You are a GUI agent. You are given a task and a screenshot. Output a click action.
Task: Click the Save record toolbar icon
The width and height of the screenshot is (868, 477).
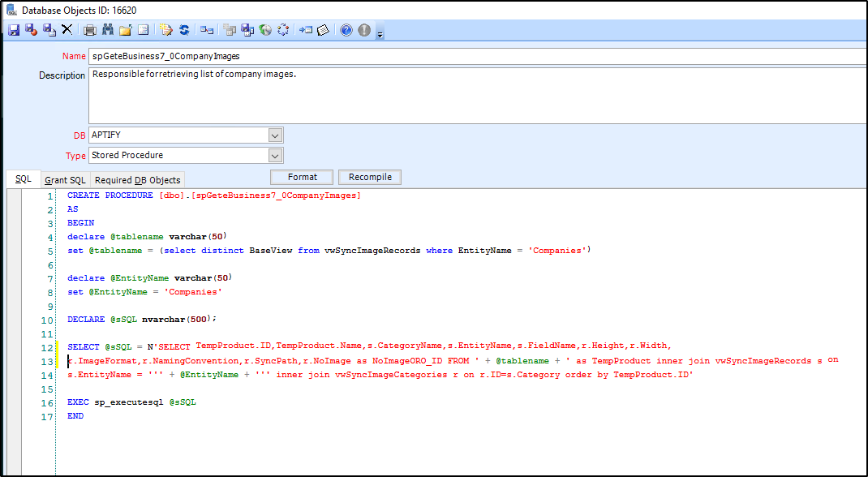14,30
